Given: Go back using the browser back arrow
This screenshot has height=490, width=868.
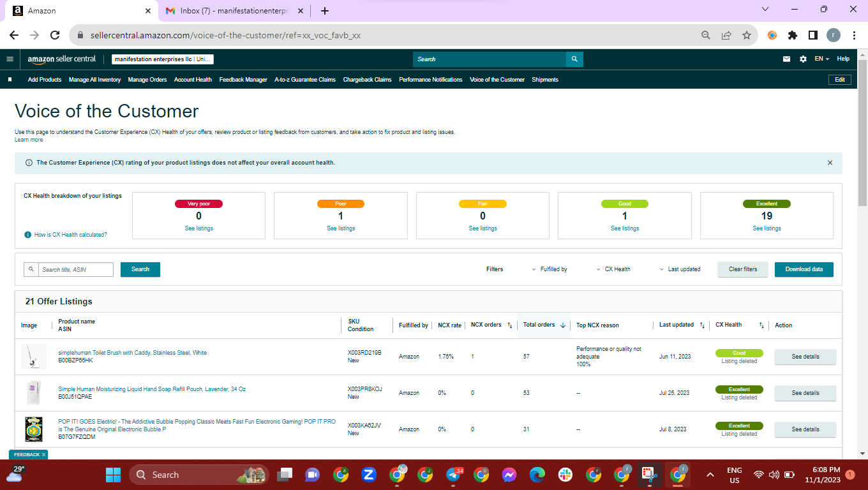Looking at the screenshot, I should (x=14, y=35).
